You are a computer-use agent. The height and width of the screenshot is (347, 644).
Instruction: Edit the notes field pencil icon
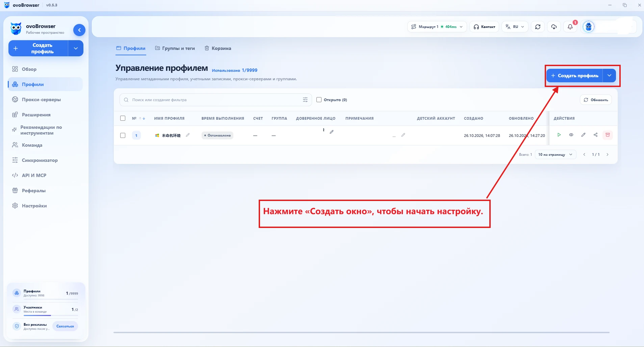click(403, 135)
